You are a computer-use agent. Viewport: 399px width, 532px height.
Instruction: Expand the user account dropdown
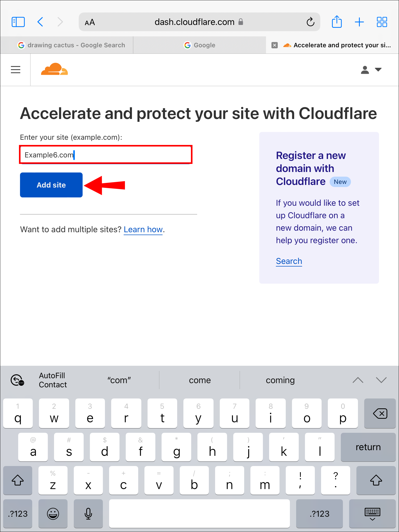[371, 70]
